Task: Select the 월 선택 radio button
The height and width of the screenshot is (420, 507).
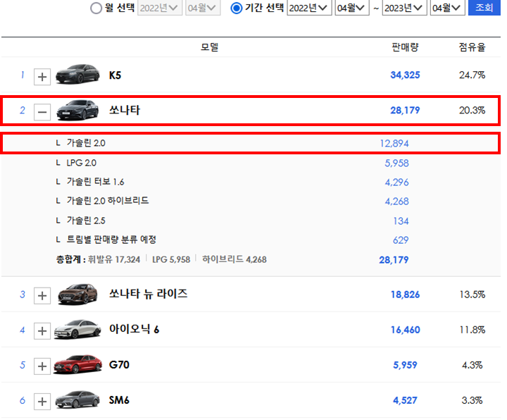Action: point(96,8)
